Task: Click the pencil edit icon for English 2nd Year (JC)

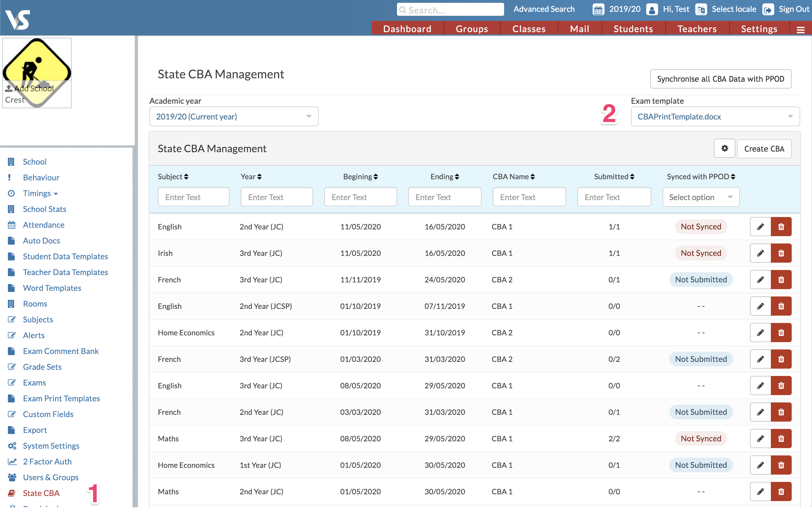Action: (x=760, y=227)
